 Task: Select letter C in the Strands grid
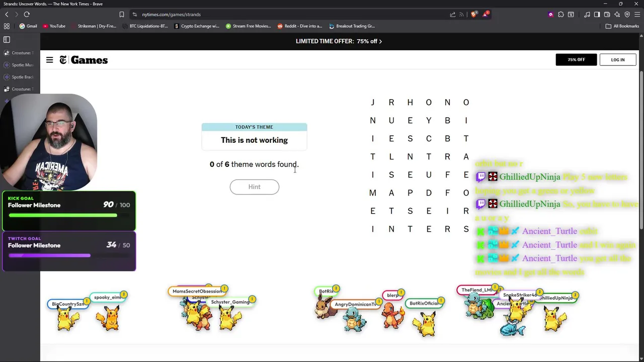429,139
